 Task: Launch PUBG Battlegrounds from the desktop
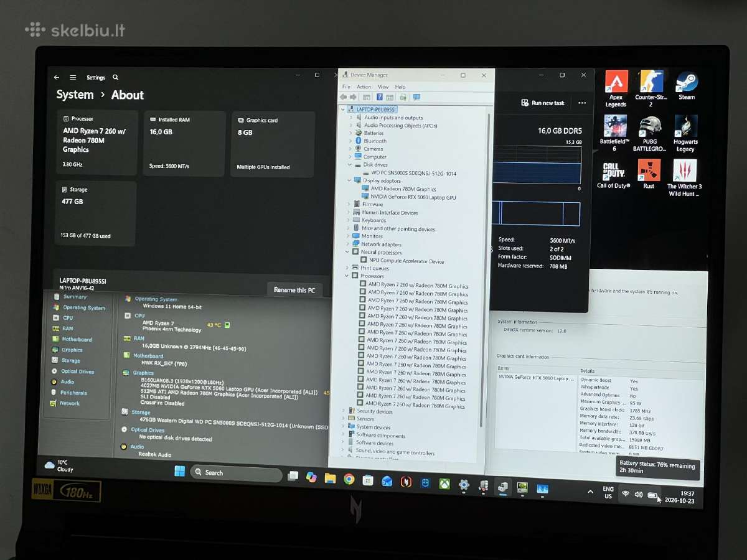(650, 133)
